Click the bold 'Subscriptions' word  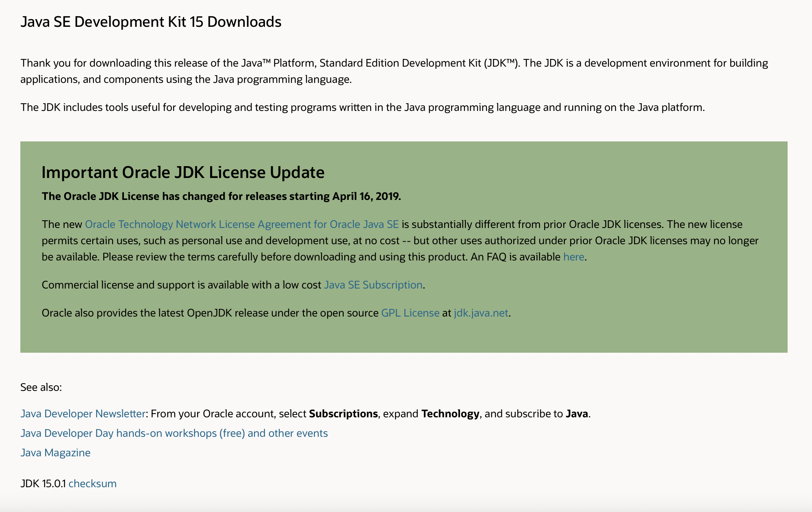(343, 414)
